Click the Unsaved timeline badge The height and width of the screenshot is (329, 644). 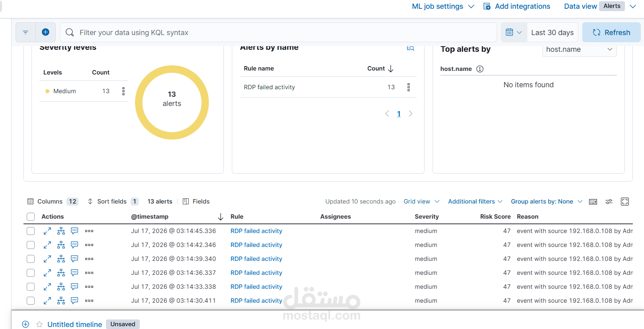[123, 324]
